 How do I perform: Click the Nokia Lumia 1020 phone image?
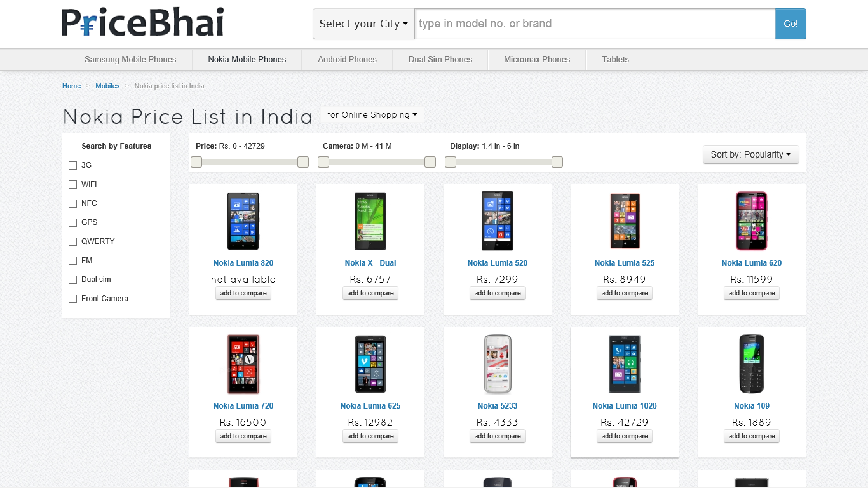point(625,364)
